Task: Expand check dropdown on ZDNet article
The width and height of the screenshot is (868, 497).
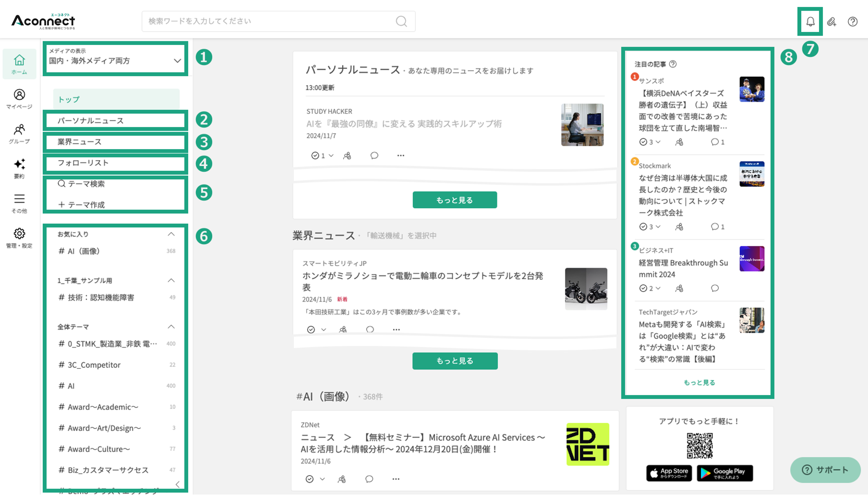Action: (322, 479)
